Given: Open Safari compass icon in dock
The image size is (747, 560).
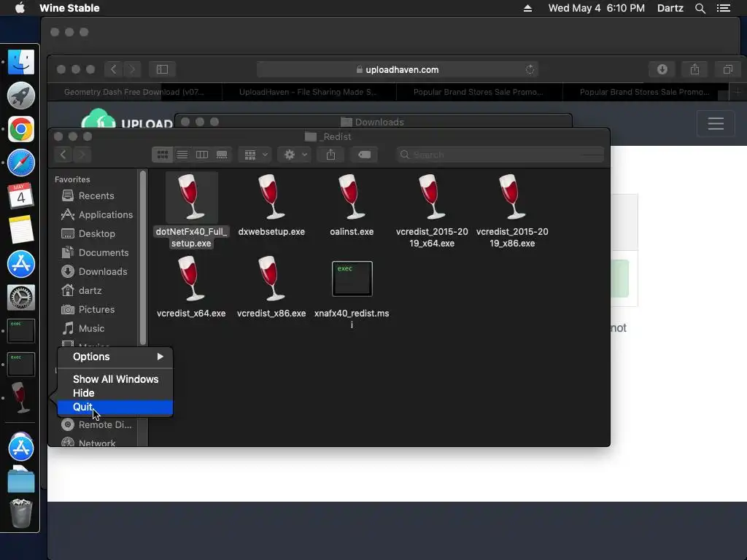Looking at the screenshot, I should pos(21,163).
